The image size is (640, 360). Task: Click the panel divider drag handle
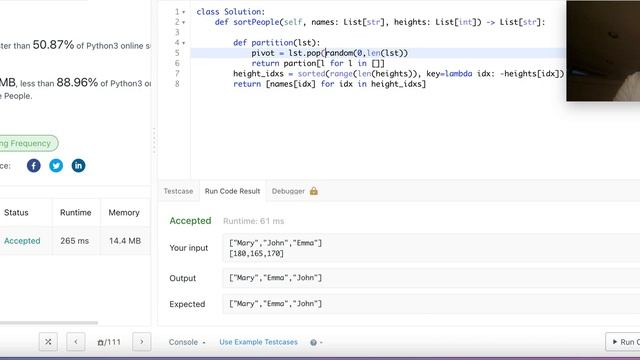tap(154, 141)
